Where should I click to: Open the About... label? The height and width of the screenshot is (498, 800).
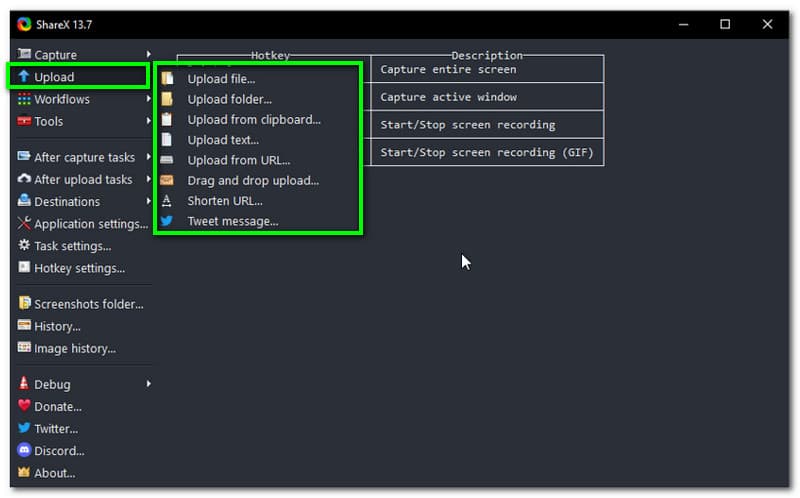pos(55,473)
